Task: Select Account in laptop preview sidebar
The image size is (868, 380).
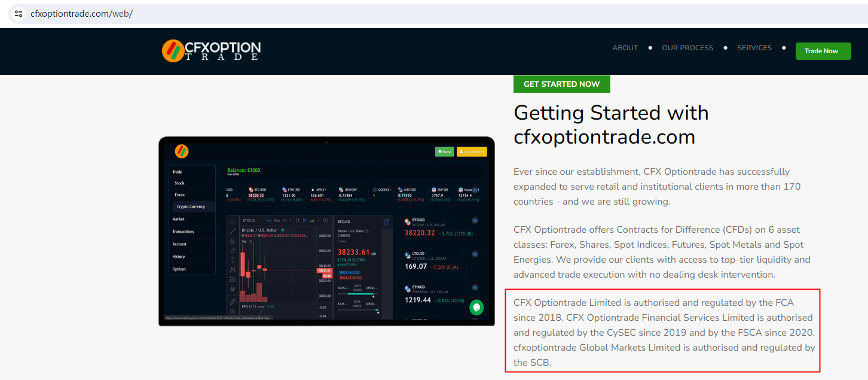Action: [179, 244]
